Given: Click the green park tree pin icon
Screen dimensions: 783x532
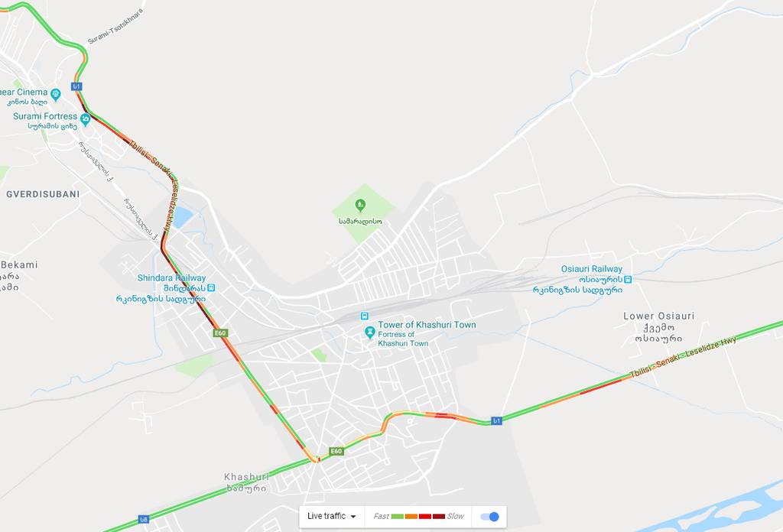Looking at the screenshot, I should click(x=360, y=205).
